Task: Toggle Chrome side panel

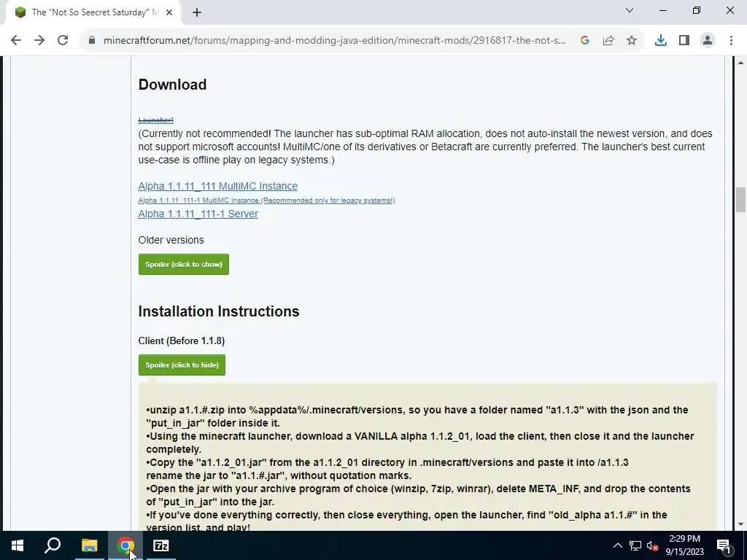Action: click(684, 41)
